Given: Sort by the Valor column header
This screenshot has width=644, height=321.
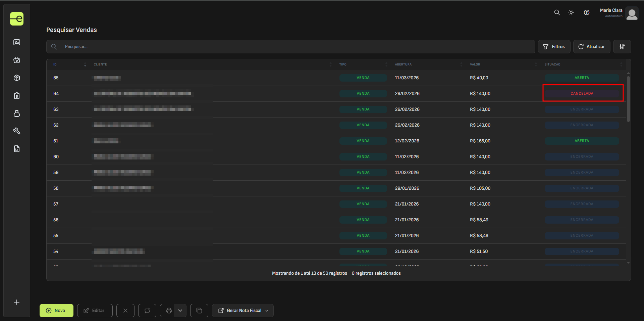Looking at the screenshot, I should click(475, 64).
